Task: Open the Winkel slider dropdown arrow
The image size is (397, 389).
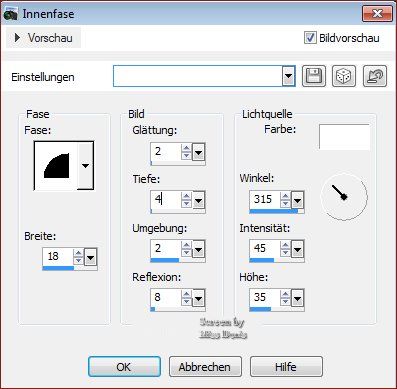Action: point(297,200)
